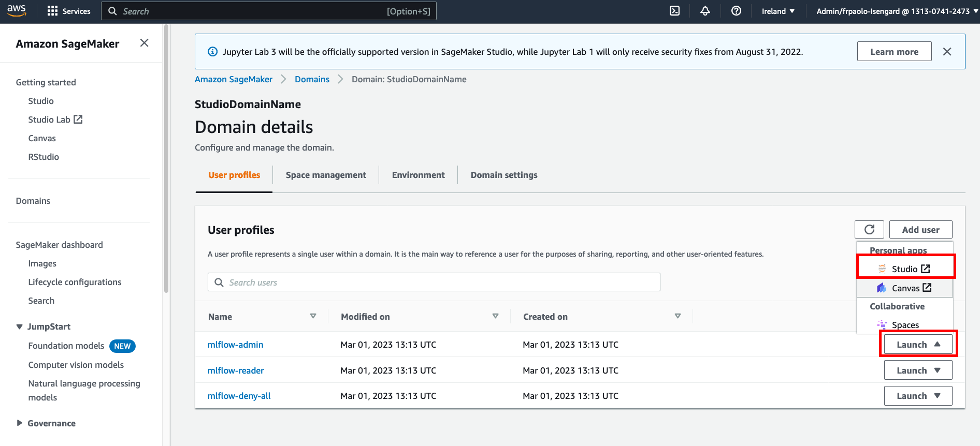Open Studio Lab in the sidebar
The image size is (980, 446).
[x=55, y=120]
